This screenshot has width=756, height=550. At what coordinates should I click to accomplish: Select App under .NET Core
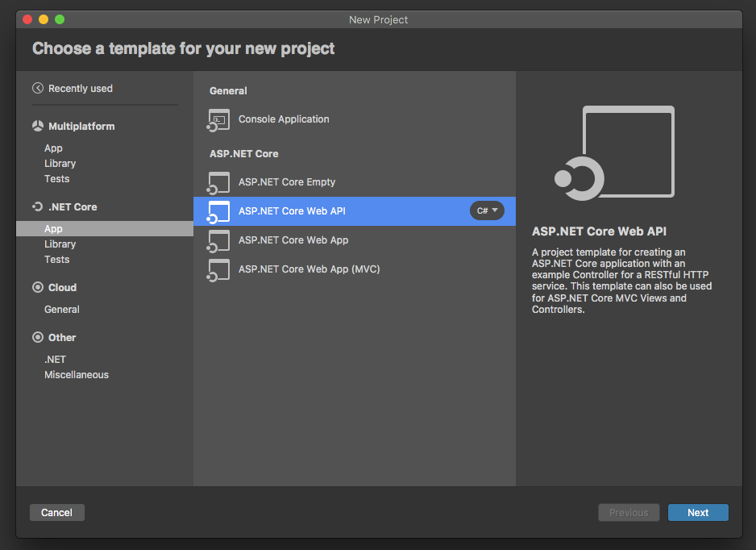click(x=105, y=229)
